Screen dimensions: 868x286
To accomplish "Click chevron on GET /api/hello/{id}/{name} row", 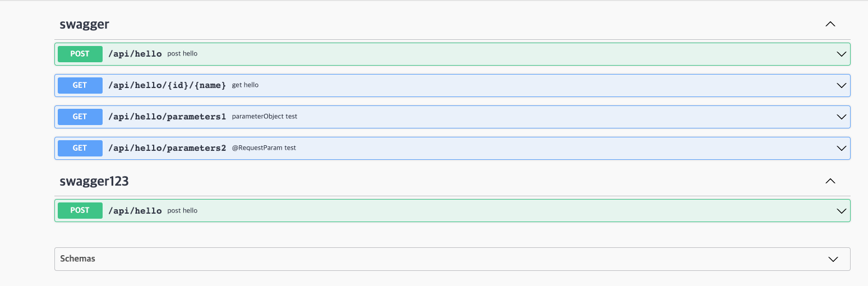I will coord(841,86).
